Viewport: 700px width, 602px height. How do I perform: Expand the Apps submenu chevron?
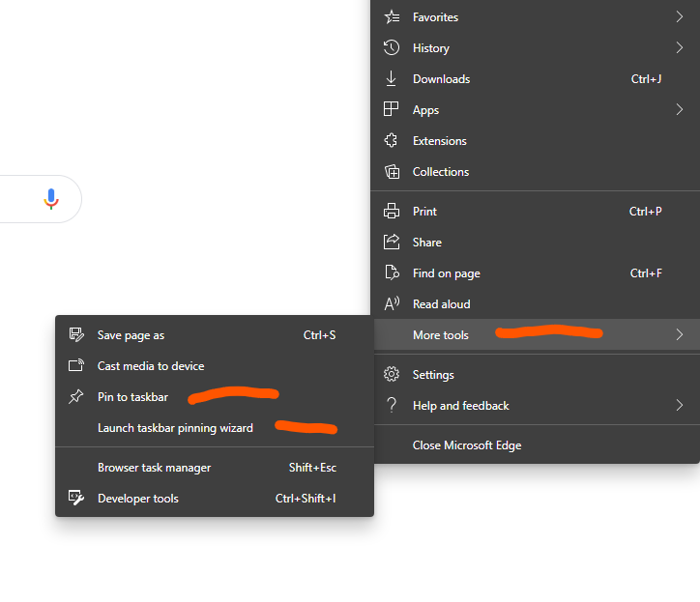679,109
